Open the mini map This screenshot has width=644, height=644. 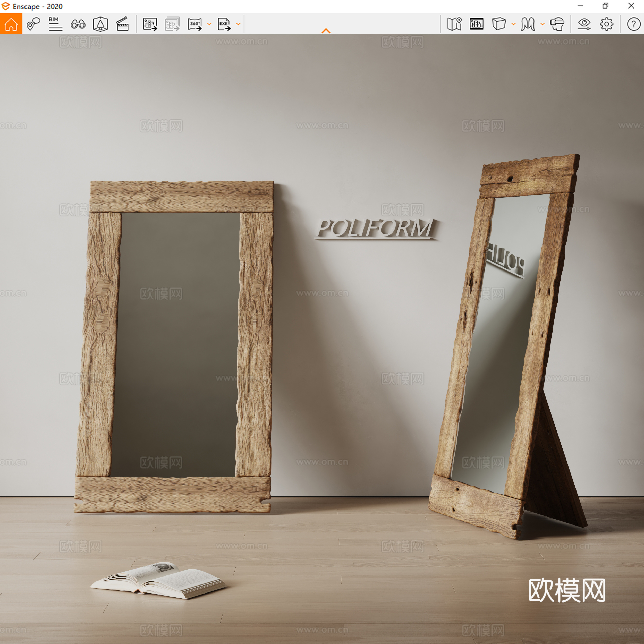coord(454,23)
